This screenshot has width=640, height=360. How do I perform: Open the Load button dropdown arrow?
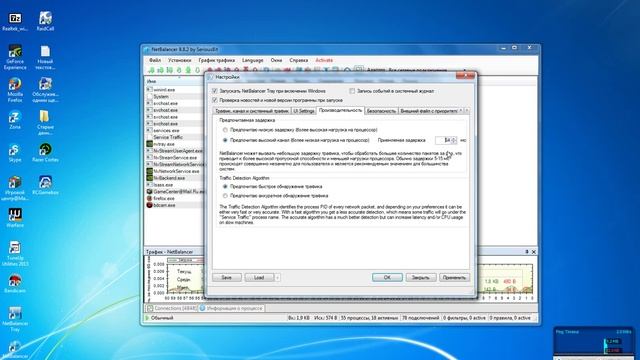click(277, 278)
